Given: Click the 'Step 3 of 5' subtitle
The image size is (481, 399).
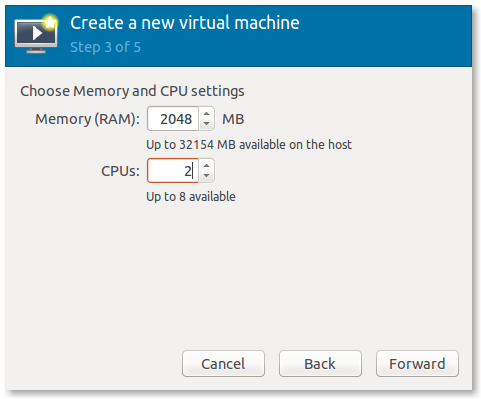Looking at the screenshot, I should pyautogui.click(x=105, y=47).
